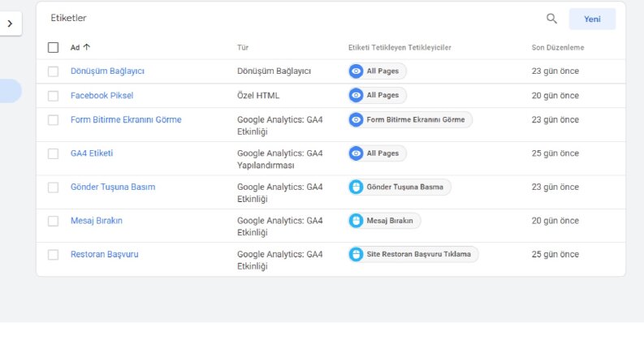This screenshot has width=644, height=362.
Task: Click eye icon of Dönüşüm Bağlayıcı All Pages trigger
Action: [x=356, y=71]
